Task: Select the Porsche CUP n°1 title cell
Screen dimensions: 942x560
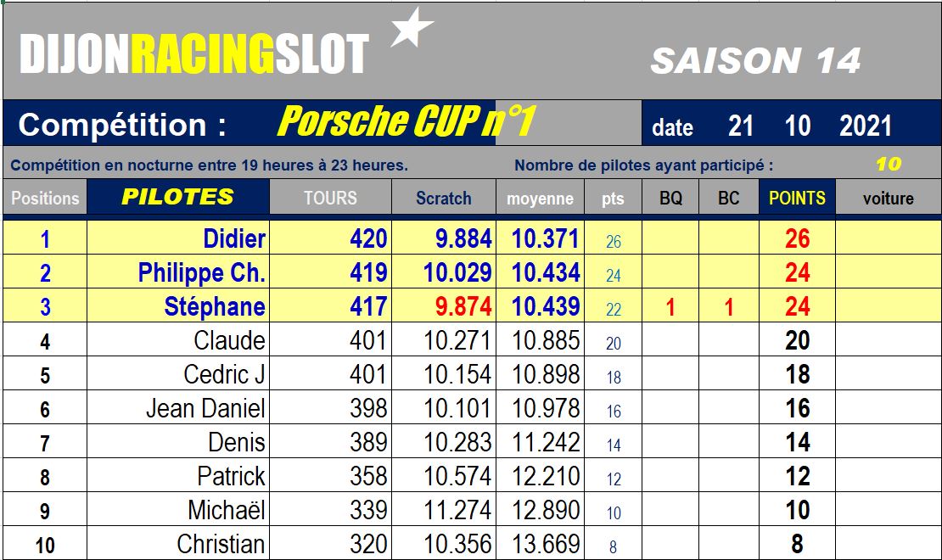Action: pyautogui.click(x=407, y=120)
